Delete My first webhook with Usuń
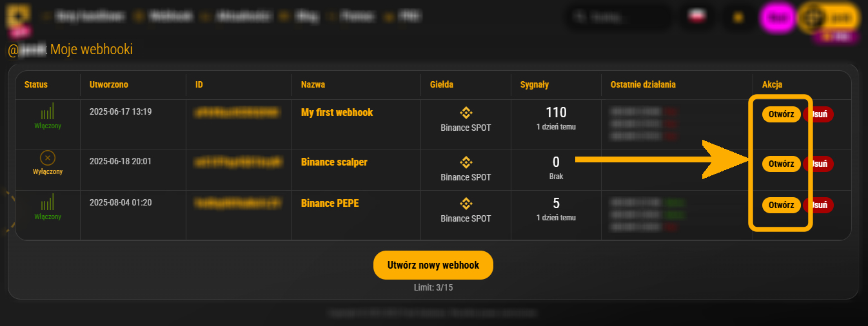The width and height of the screenshot is (868, 326). (819, 115)
